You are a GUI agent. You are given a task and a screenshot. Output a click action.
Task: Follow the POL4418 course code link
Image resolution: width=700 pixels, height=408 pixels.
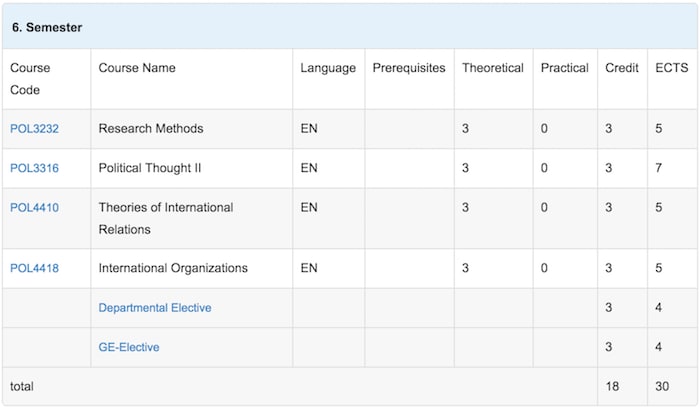34,268
